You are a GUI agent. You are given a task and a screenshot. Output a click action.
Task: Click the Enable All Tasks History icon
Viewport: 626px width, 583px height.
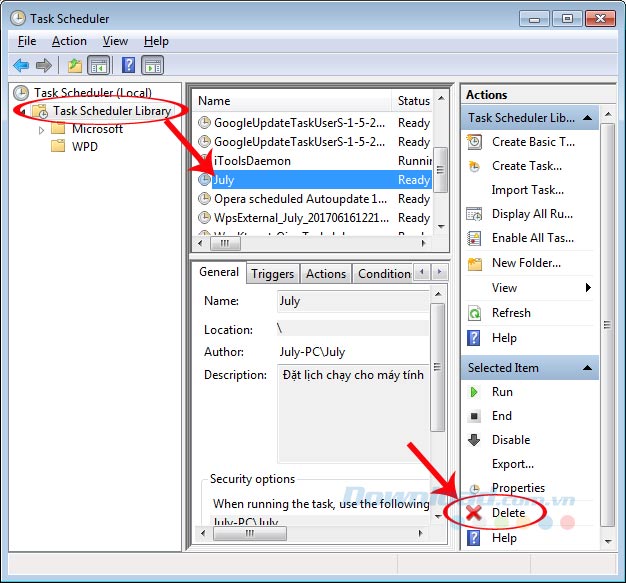(x=474, y=238)
